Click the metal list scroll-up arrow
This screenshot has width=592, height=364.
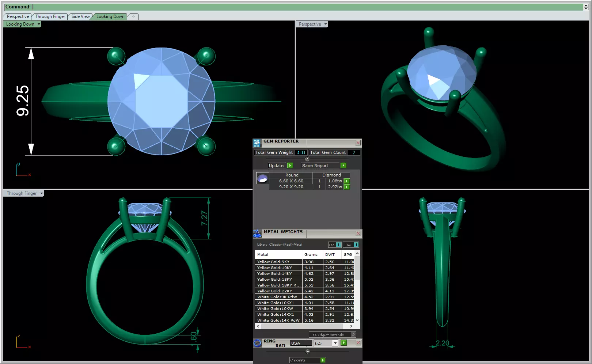[357, 253]
